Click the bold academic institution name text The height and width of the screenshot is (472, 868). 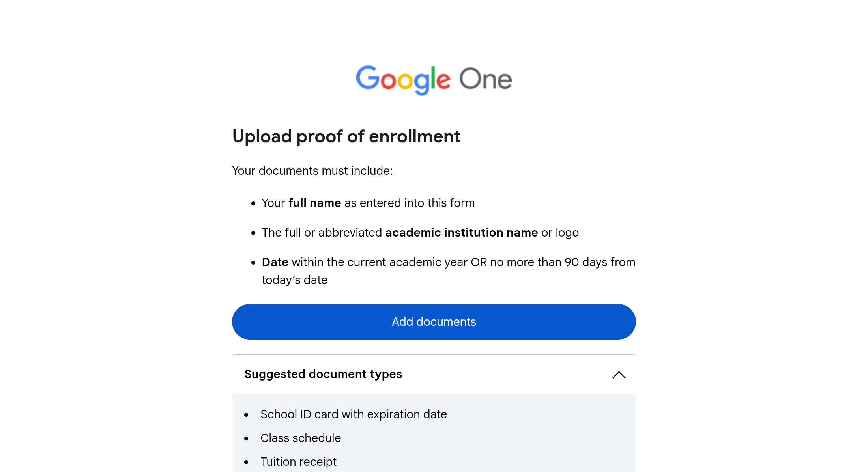coord(461,233)
